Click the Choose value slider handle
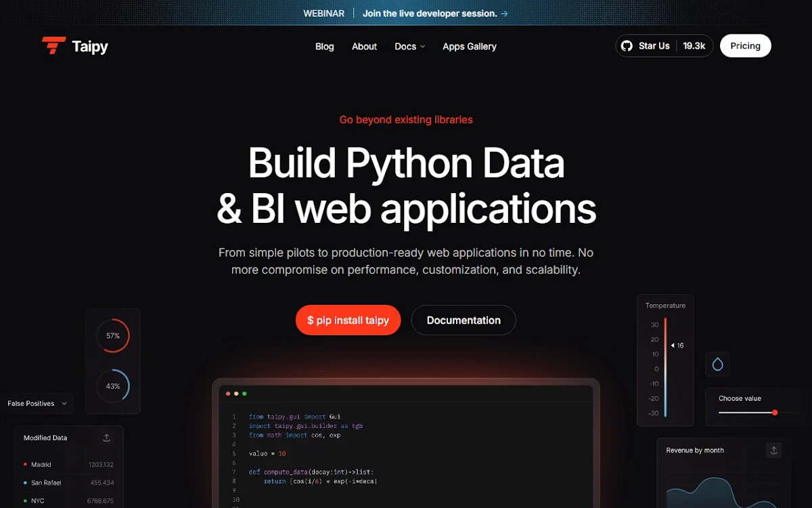Screen dimensions: 812x508 775,412
